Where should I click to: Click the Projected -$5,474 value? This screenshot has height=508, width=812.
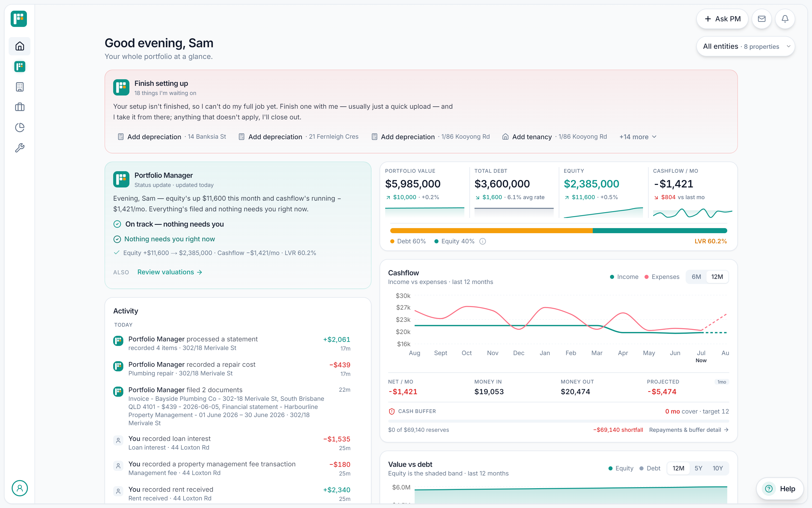coord(662,392)
